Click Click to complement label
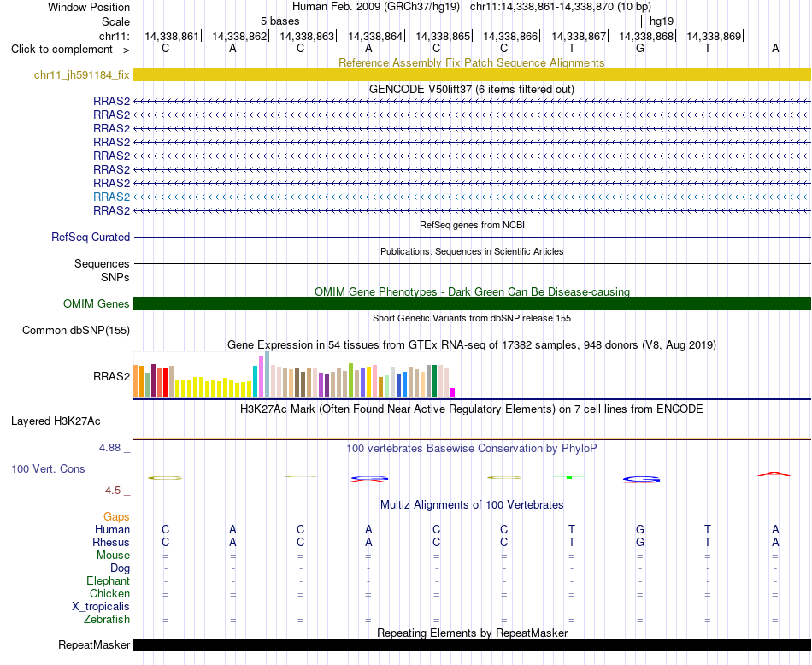Image resolution: width=812 pixels, height=665 pixels. [70, 50]
